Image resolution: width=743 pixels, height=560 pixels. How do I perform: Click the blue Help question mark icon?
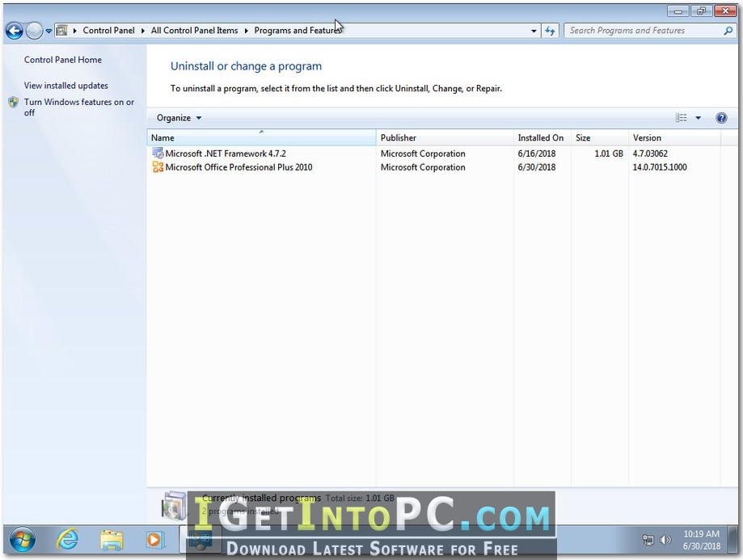[721, 118]
